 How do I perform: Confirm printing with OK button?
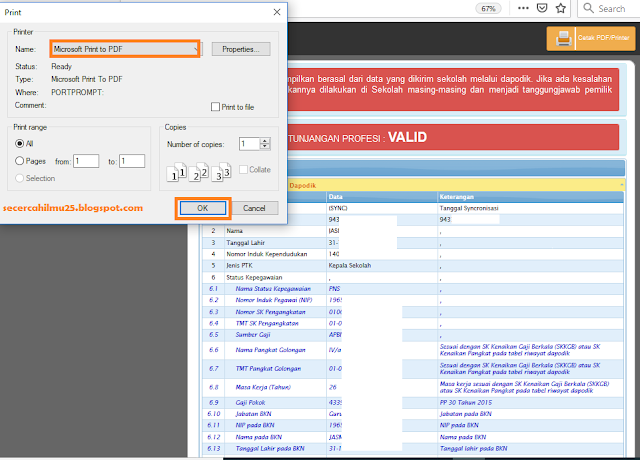[x=203, y=208]
